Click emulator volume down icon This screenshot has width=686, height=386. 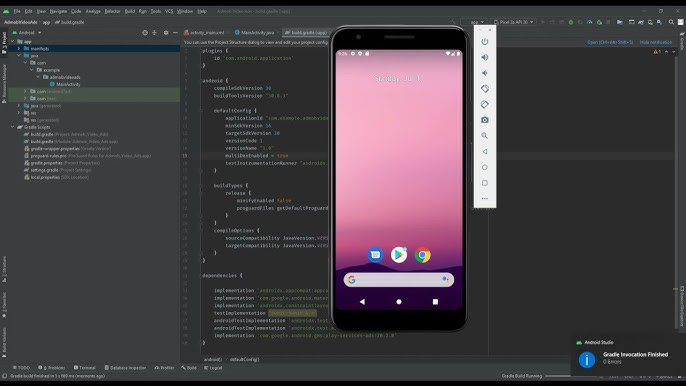(x=484, y=73)
